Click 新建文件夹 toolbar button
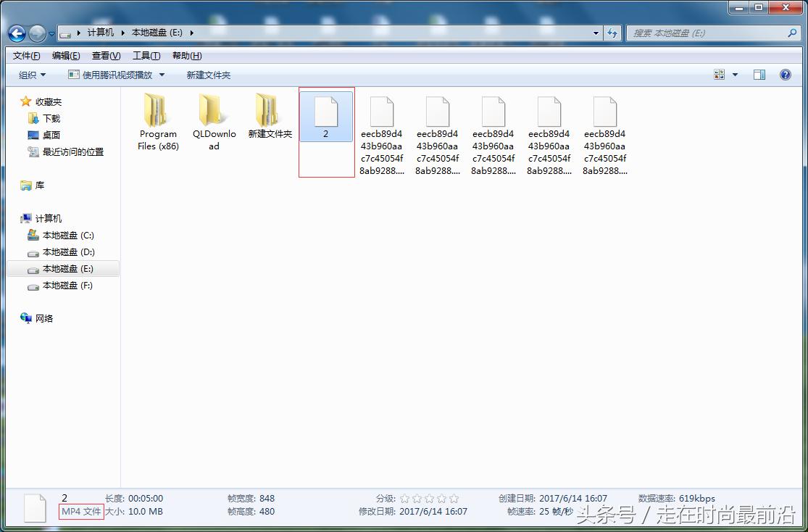The image size is (808, 532). [x=208, y=75]
